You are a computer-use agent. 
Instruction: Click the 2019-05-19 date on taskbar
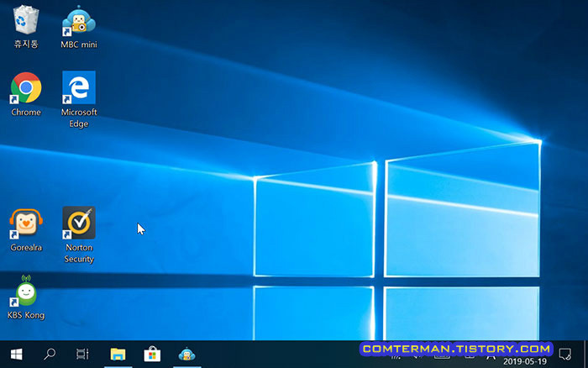[525, 361]
